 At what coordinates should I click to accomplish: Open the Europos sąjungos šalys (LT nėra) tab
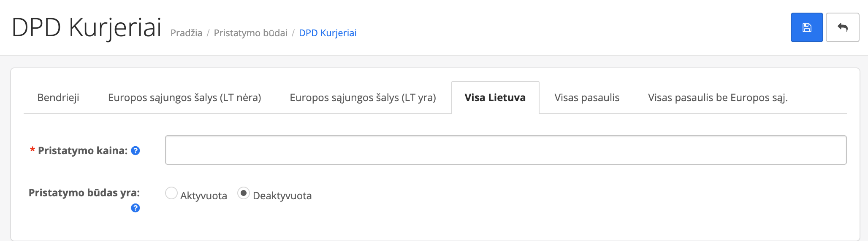tap(184, 98)
